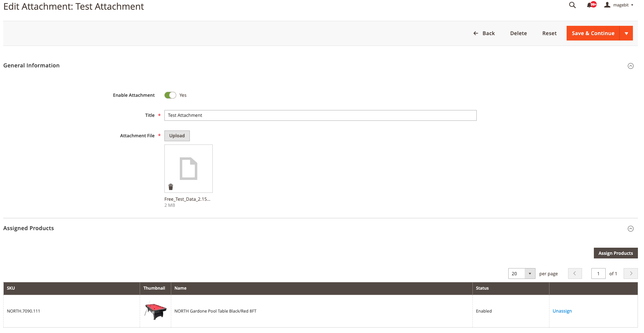Click Reset to discard changes
644x333 pixels.
[549, 33]
